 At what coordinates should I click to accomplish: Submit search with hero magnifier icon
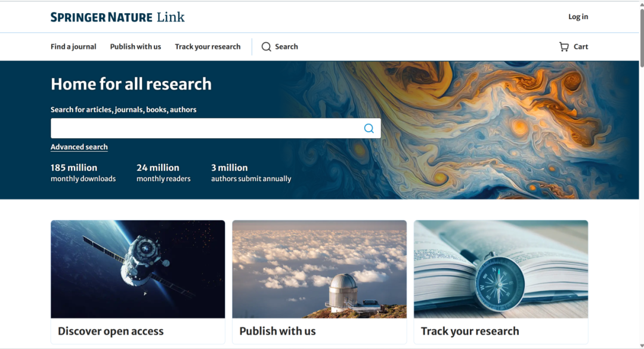click(x=369, y=129)
